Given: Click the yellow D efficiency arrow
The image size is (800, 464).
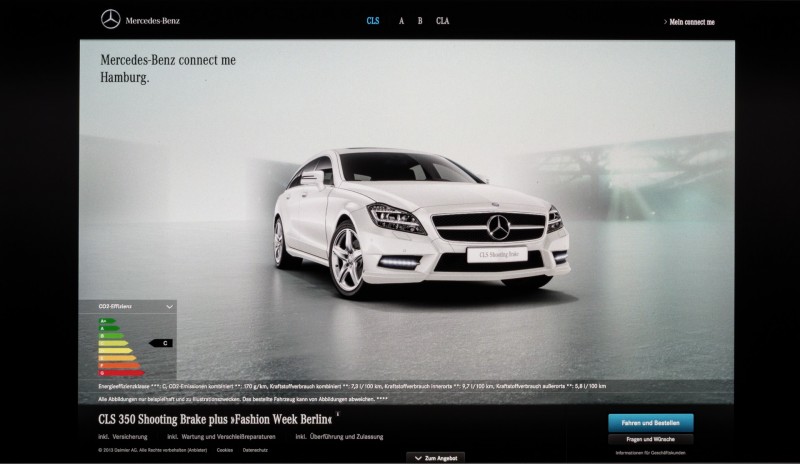Looking at the screenshot, I should [115, 351].
